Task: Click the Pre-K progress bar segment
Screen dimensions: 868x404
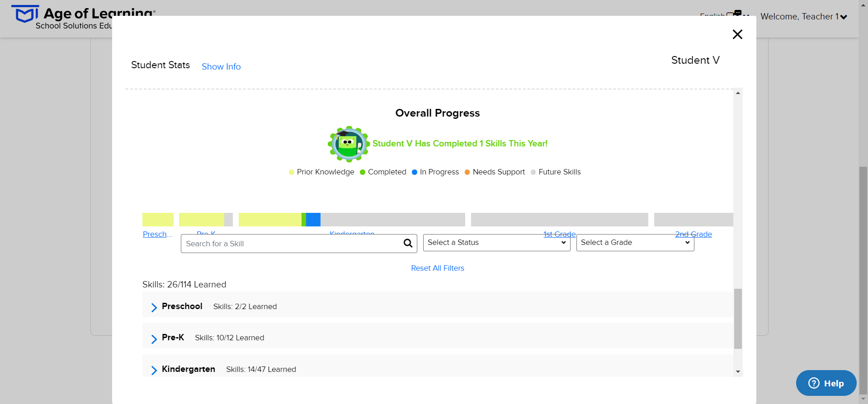Action: (x=206, y=220)
